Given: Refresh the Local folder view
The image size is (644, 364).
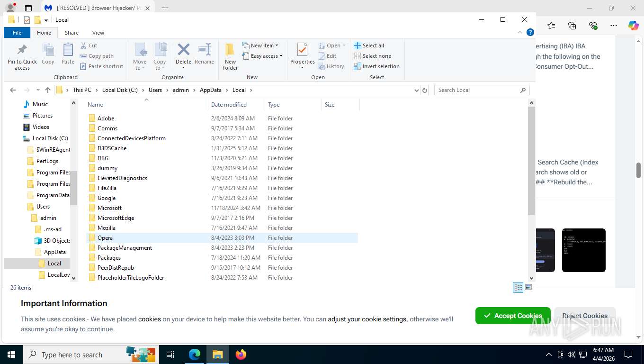Looking at the screenshot, I should click(425, 90).
